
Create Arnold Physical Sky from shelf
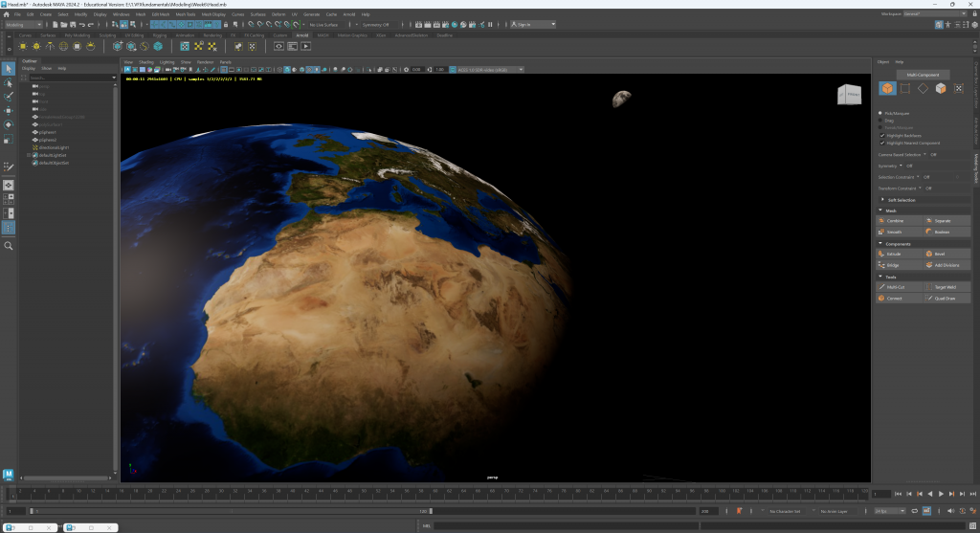pyautogui.click(x=91, y=46)
